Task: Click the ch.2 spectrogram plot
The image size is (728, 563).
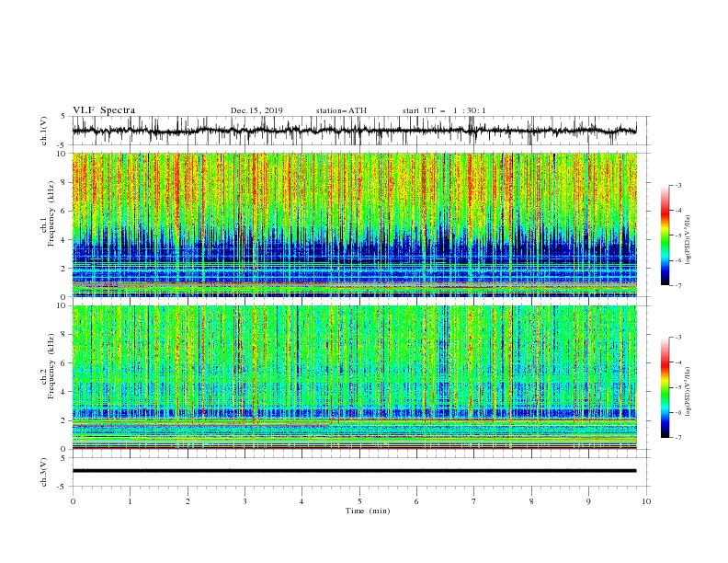Action: click(x=354, y=377)
